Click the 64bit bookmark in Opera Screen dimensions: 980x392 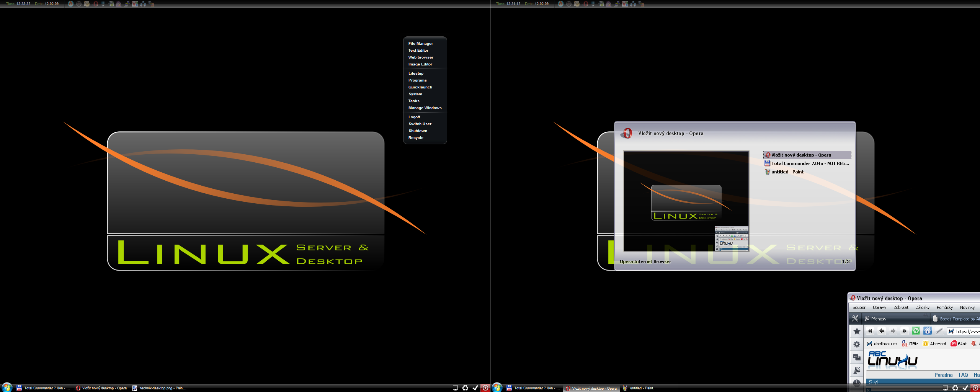click(959, 344)
